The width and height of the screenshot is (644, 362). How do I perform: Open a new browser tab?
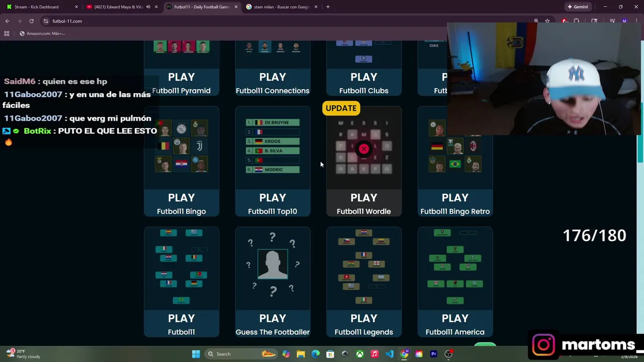point(328,7)
